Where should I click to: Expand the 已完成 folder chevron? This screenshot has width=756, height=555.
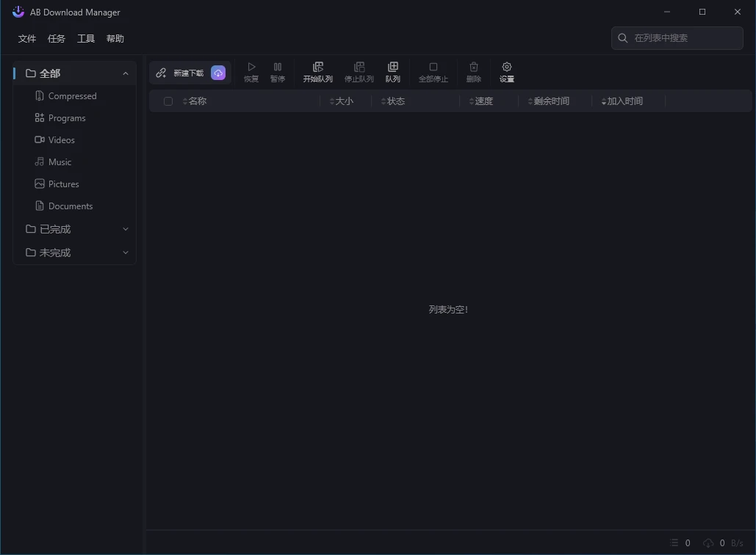(126, 229)
